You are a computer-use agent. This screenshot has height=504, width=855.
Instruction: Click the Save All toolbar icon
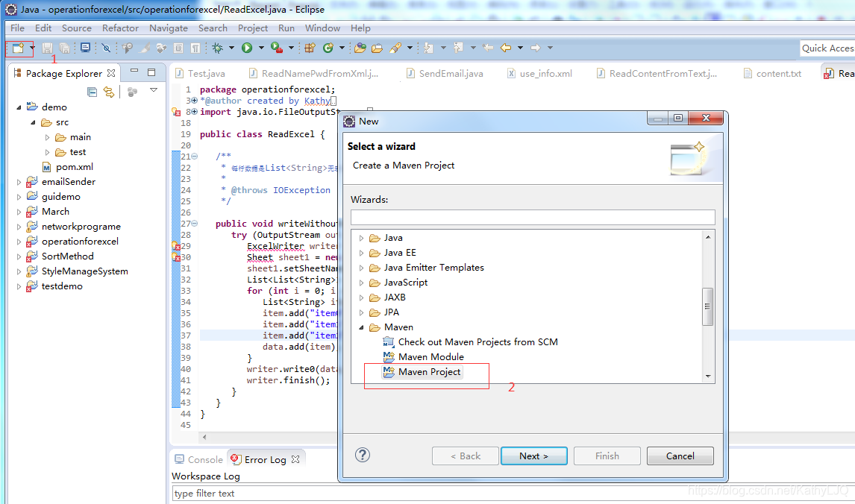click(64, 48)
